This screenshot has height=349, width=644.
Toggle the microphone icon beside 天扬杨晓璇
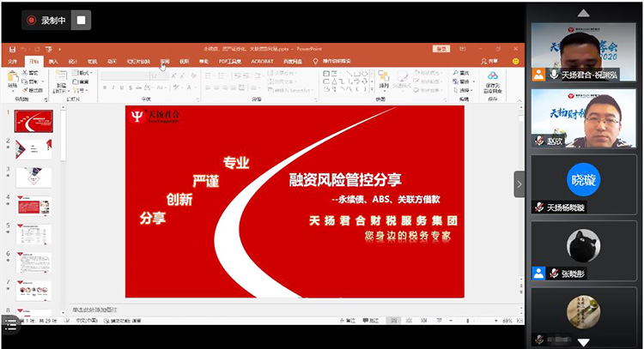538,207
